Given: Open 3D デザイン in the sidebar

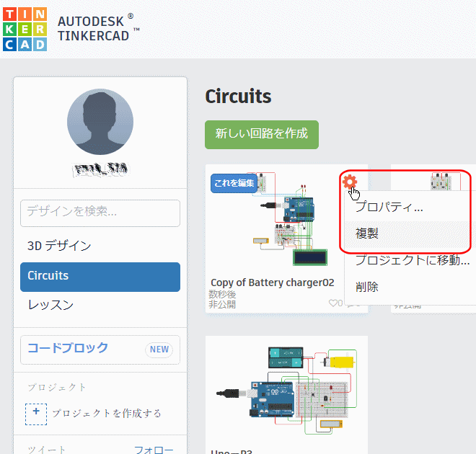Looking at the screenshot, I should 59,246.
